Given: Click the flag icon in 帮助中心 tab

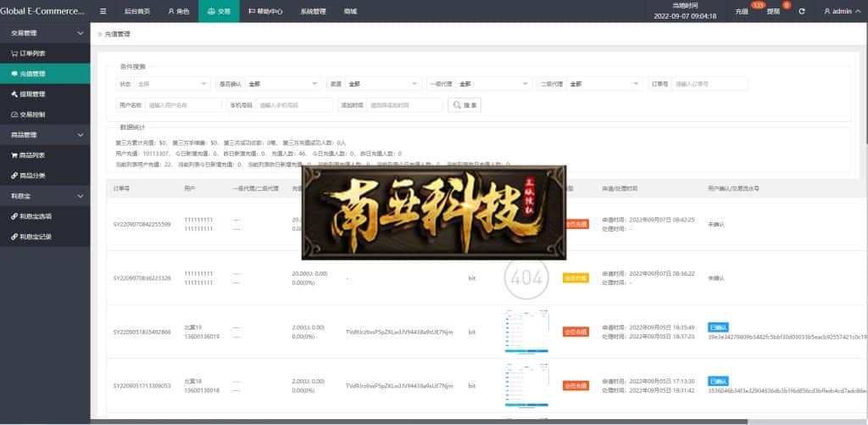Looking at the screenshot, I should pos(252,11).
